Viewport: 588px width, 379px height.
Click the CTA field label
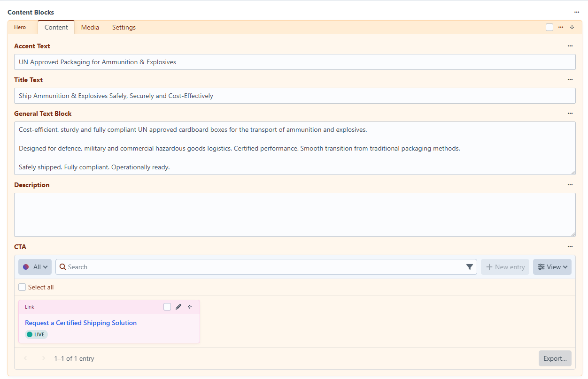[x=20, y=247]
